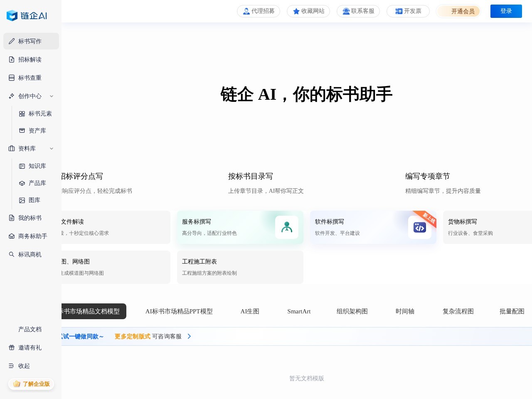
Task: Click the 开通会员 button
Action: 458,11
